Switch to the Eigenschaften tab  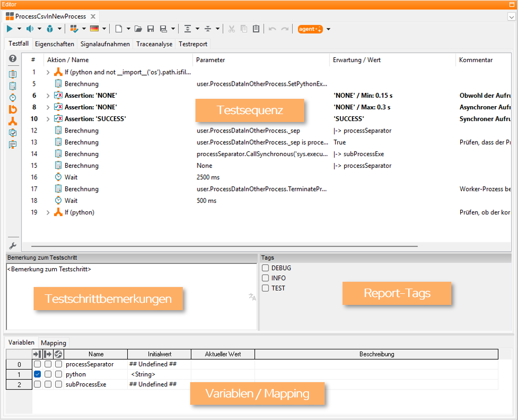point(55,44)
